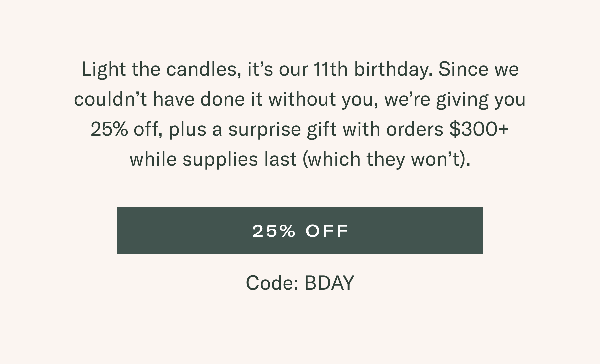Click the Code: BDAY text line
The height and width of the screenshot is (364, 600).
coord(300,283)
